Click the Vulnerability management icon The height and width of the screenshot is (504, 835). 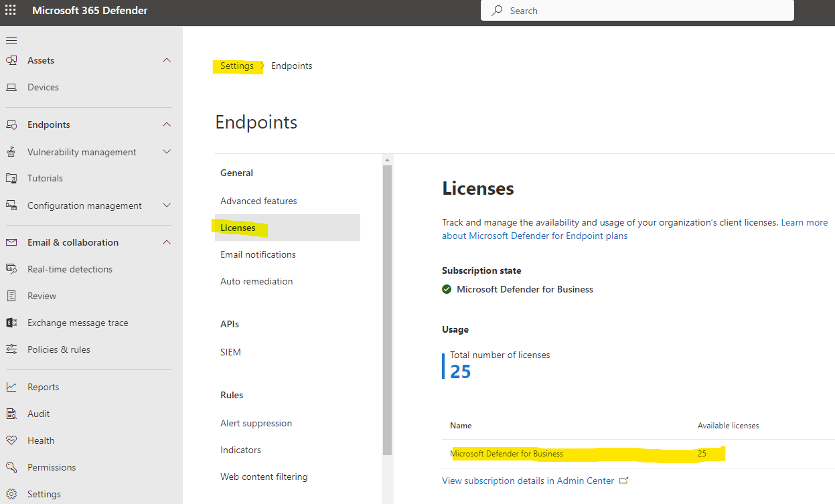click(x=11, y=152)
